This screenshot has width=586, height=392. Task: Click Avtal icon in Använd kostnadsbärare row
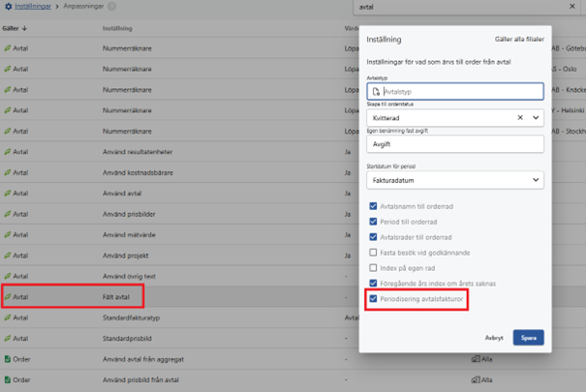coord(8,172)
